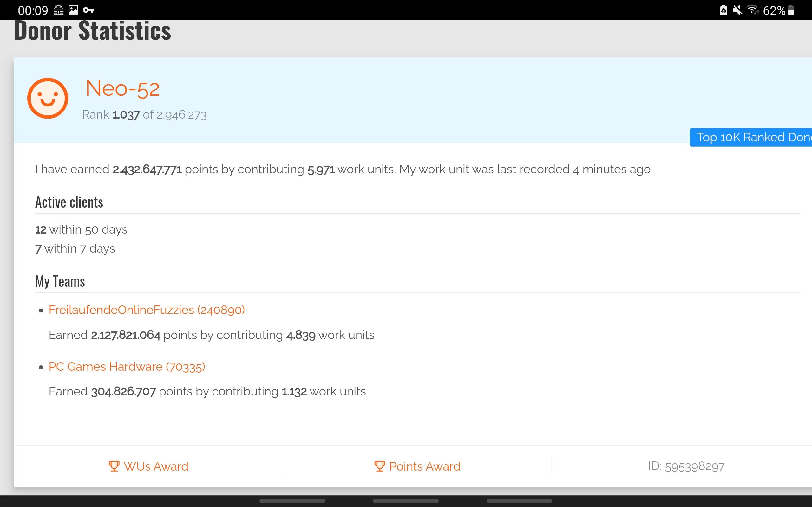Image resolution: width=812 pixels, height=507 pixels.
Task: Click the Points Award trophy icon
Action: [x=379, y=466]
